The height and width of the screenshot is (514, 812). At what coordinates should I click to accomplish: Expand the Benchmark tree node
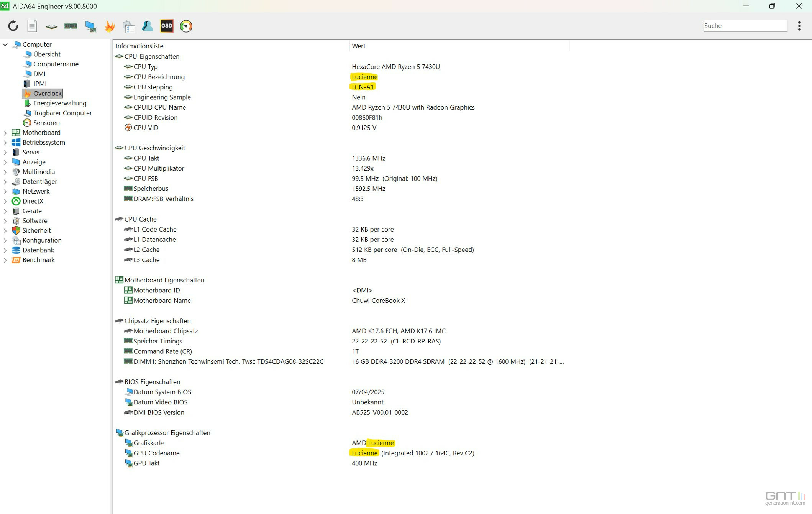tap(5, 260)
